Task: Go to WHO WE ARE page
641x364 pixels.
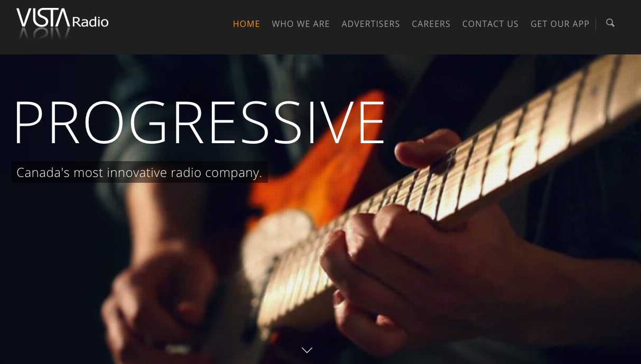Action: coord(301,24)
